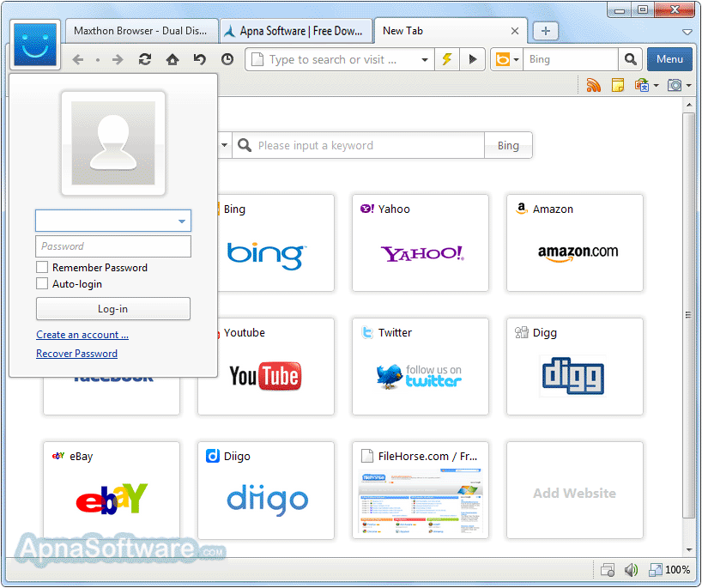Open the snap tool dropdown arrow
702x588 pixels.
click(x=689, y=85)
